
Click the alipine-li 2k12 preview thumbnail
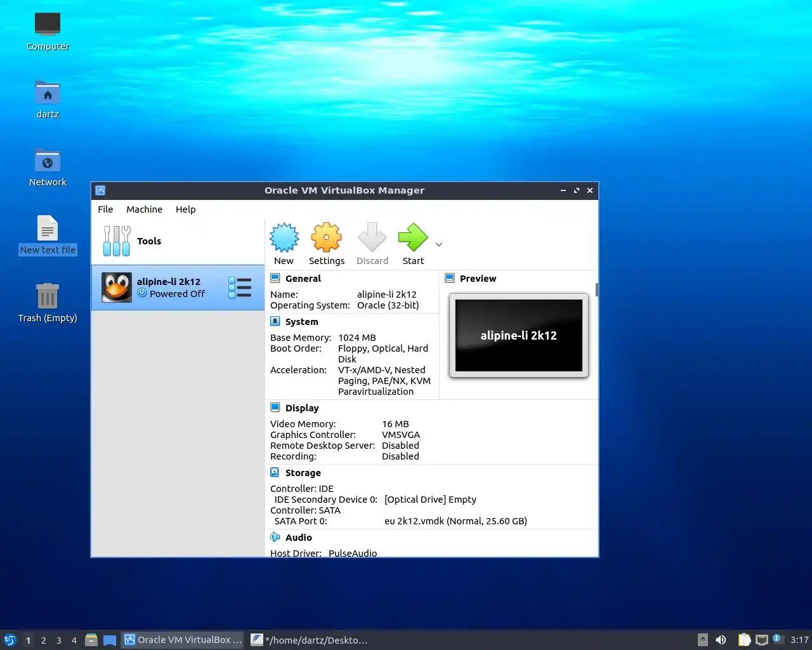point(519,335)
